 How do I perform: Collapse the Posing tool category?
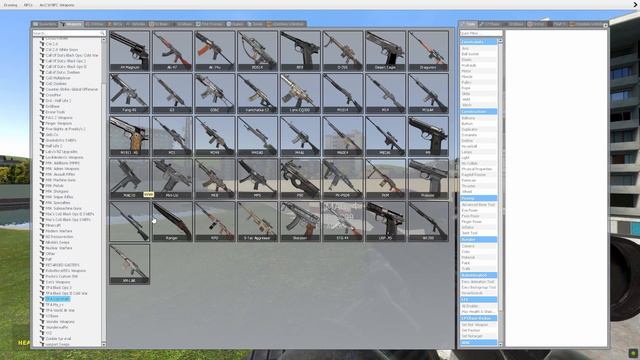coord(478,198)
